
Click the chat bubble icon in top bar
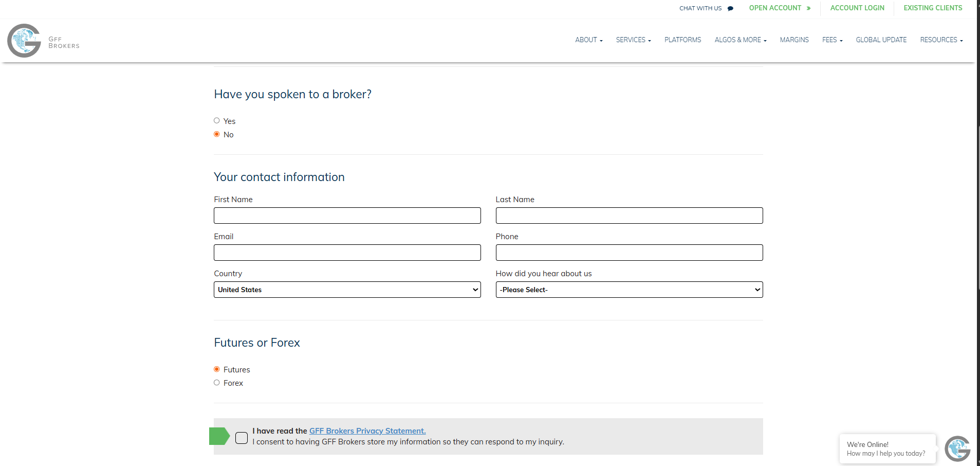coord(730,8)
